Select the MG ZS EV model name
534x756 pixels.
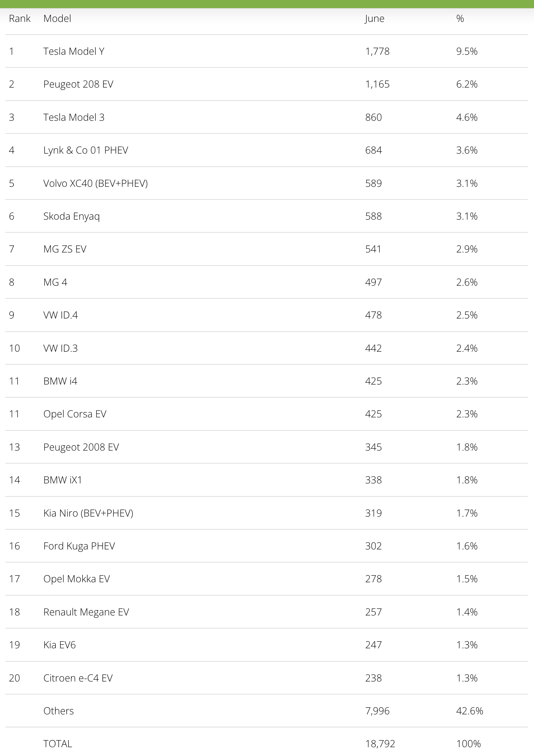tap(65, 249)
